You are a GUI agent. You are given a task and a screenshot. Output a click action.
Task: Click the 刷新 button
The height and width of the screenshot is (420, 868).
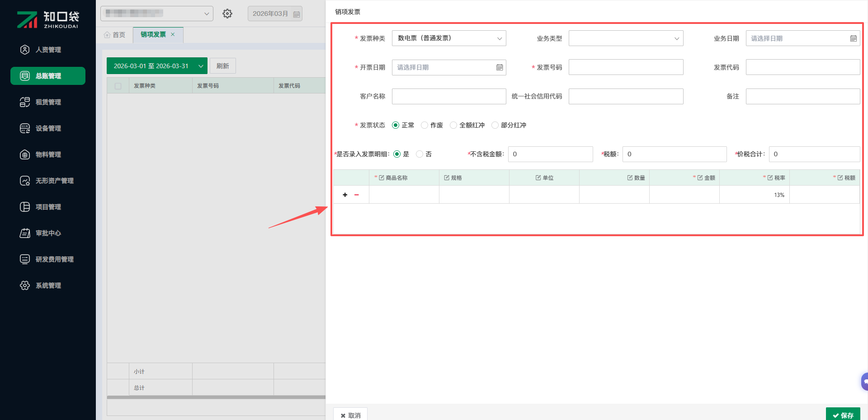(223, 66)
